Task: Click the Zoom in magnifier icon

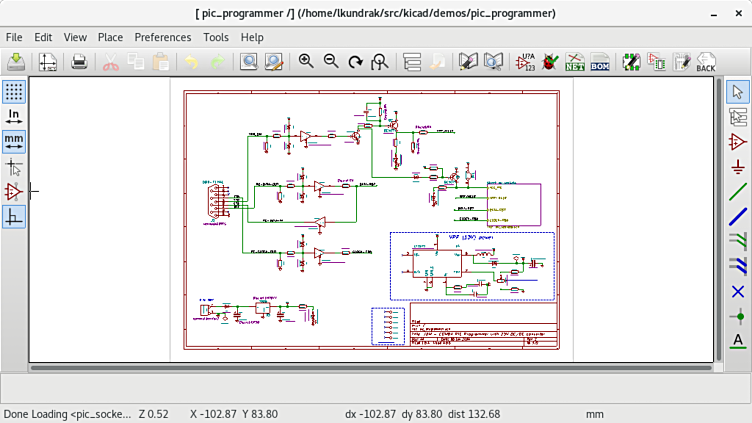Action: (x=306, y=62)
